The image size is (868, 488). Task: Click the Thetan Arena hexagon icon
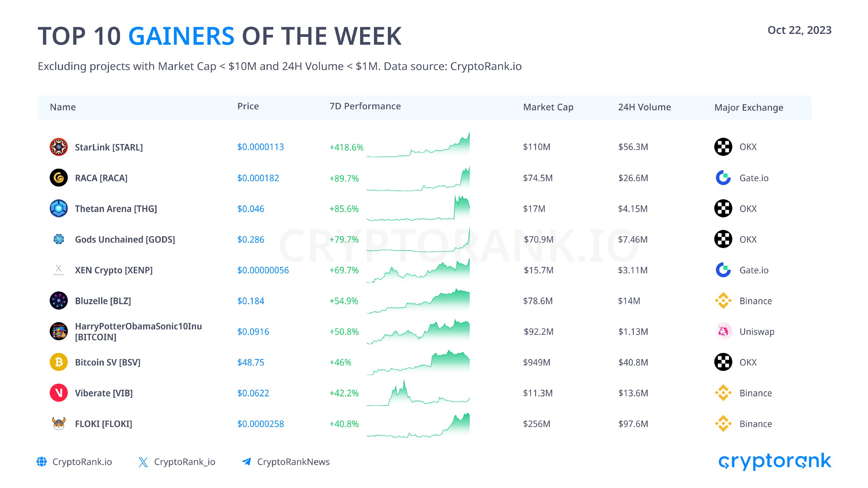pyautogui.click(x=59, y=208)
